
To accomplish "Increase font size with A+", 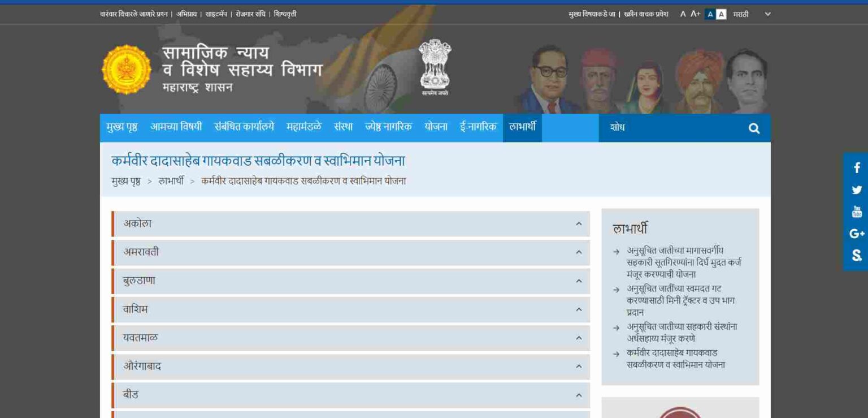I will tap(695, 14).
